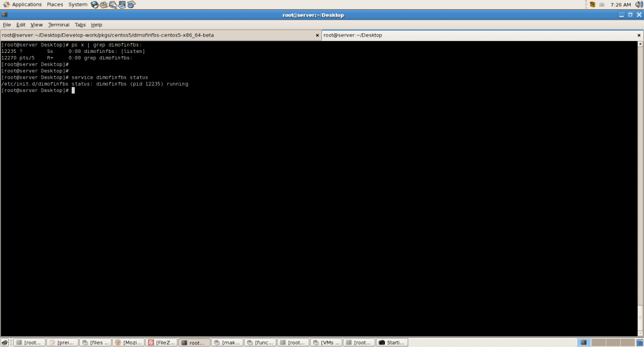Switch to the '[root...' taskbar button after '[func...'
The height and width of the screenshot is (347, 644).
click(293, 343)
